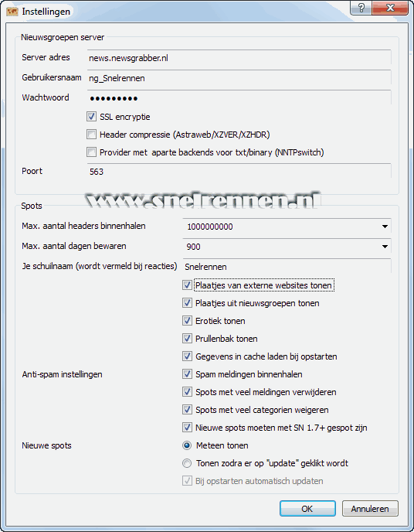Click the Poort label

click(32, 171)
